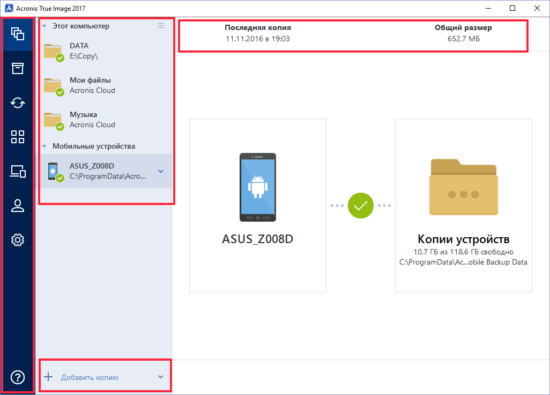550x395 pixels.
Task: Open the Help question mark icon
Action: pyautogui.click(x=18, y=377)
